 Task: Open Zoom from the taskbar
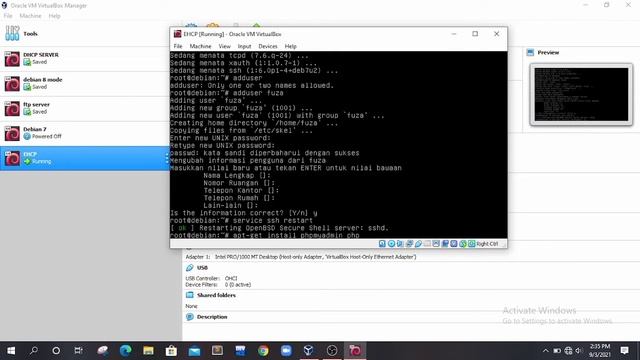[286, 351]
